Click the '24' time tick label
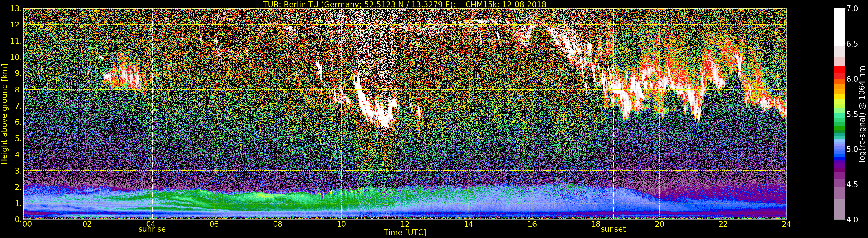 pos(786,224)
